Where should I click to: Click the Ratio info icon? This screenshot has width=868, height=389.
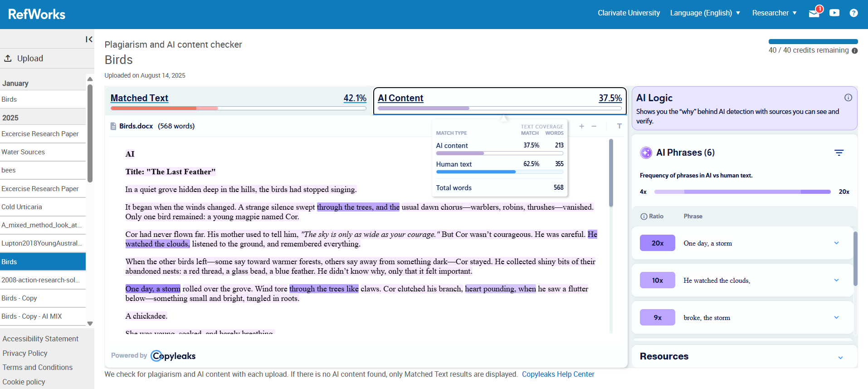click(644, 217)
